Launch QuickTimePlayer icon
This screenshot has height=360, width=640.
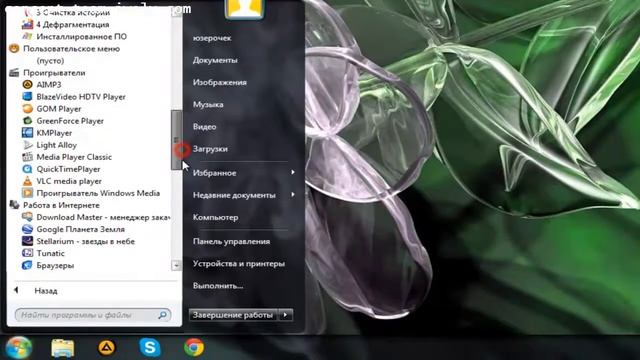pyautogui.click(x=27, y=169)
